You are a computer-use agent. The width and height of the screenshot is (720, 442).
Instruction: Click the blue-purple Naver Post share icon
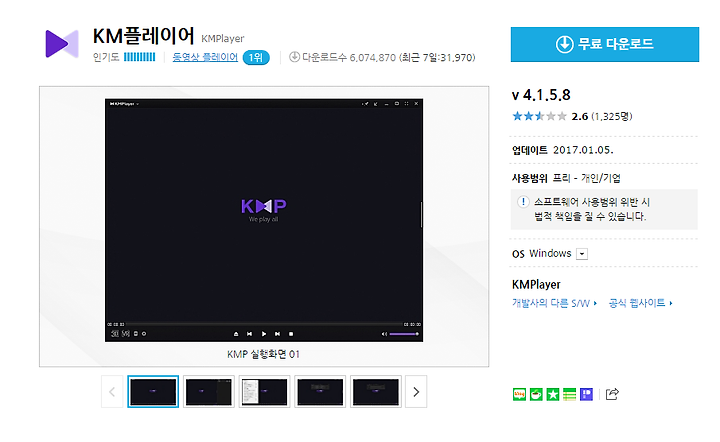tap(586, 394)
